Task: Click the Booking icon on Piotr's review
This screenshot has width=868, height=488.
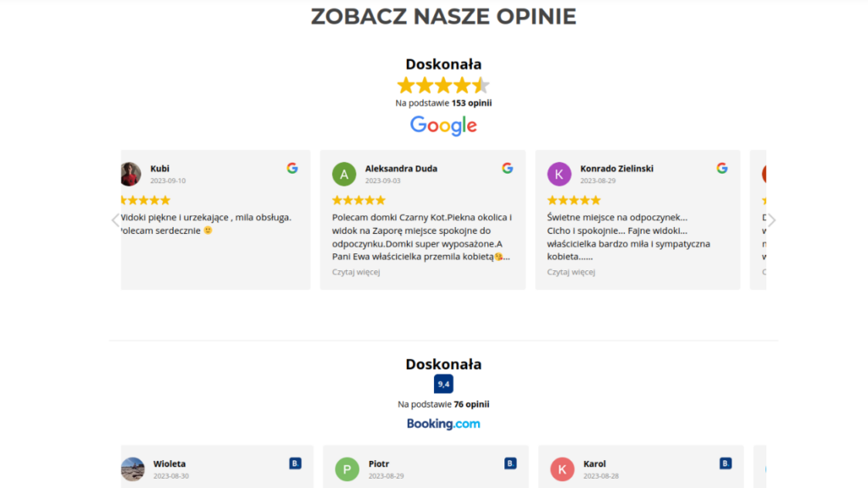Action: [509, 463]
